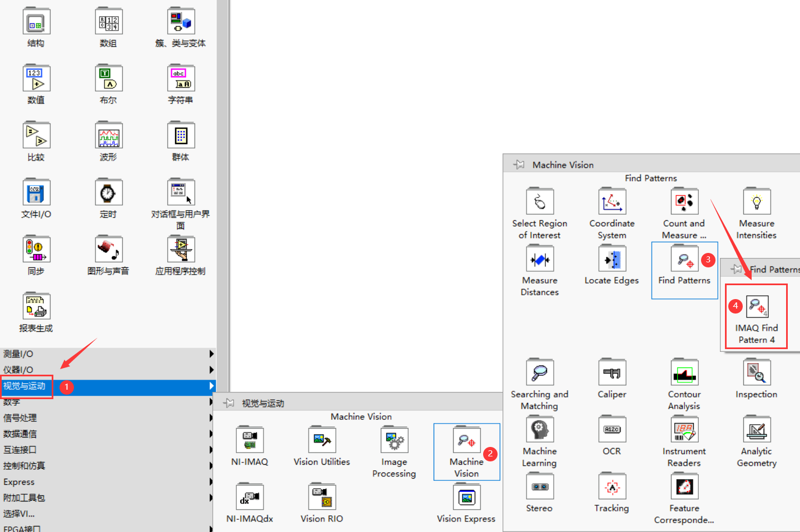Open the Instrument Readers palette icon
Viewport: 800px width, 532px height.
684,430
